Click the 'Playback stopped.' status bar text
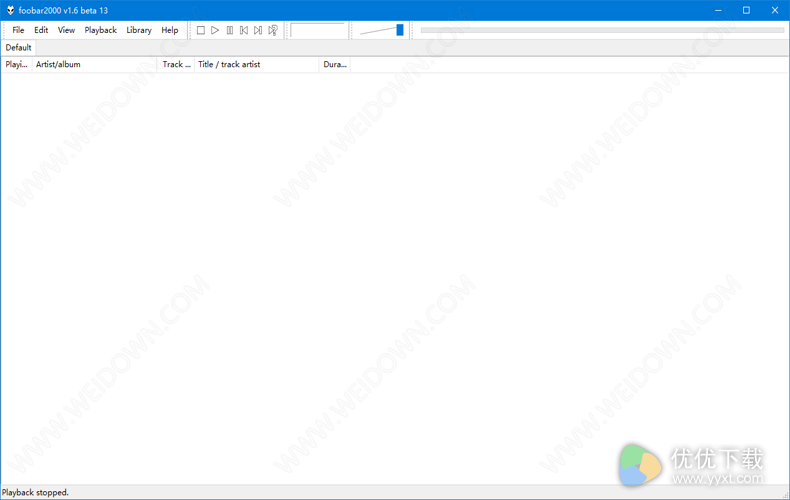This screenshot has width=790, height=500. (x=35, y=492)
